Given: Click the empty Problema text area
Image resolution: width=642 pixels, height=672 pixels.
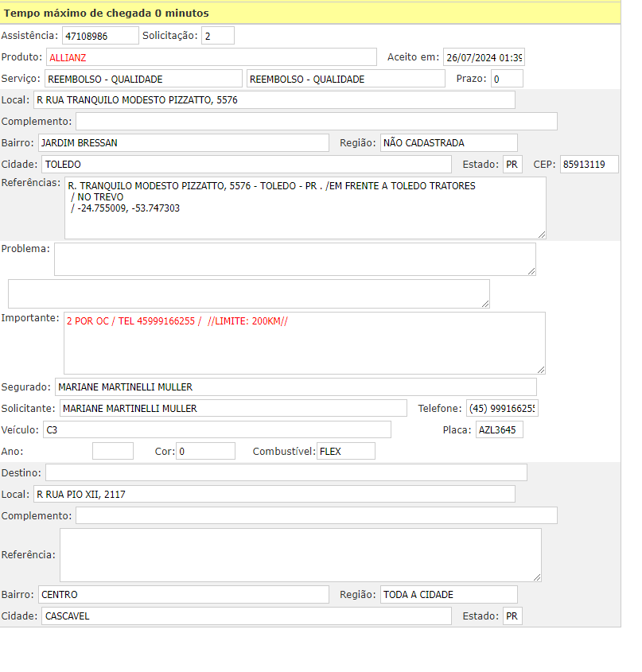Looking at the screenshot, I should point(294,259).
